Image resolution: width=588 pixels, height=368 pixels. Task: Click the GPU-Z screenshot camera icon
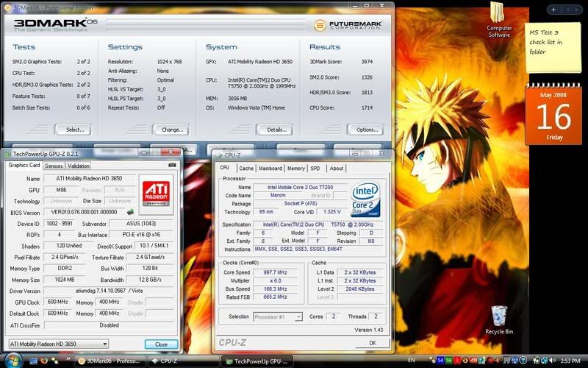172,165
